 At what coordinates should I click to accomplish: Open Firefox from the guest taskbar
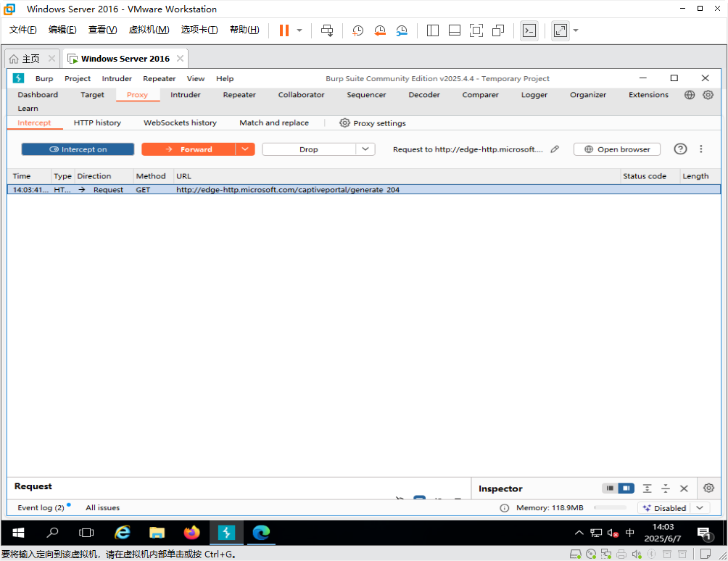click(191, 533)
